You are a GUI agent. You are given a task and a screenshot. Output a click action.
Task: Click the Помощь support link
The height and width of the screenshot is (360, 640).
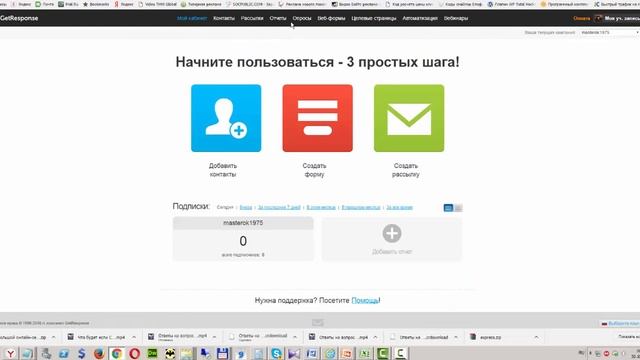point(365,300)
